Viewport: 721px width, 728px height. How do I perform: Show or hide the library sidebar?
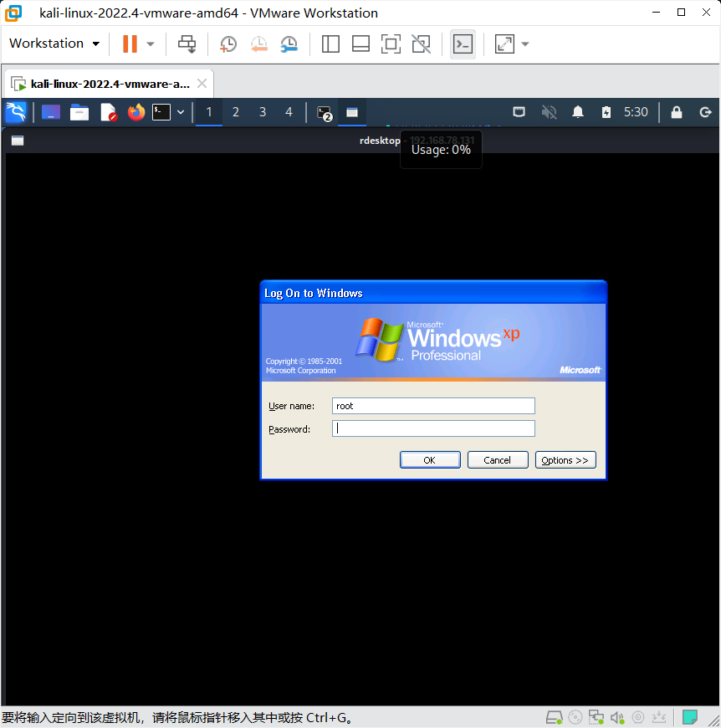330,44
